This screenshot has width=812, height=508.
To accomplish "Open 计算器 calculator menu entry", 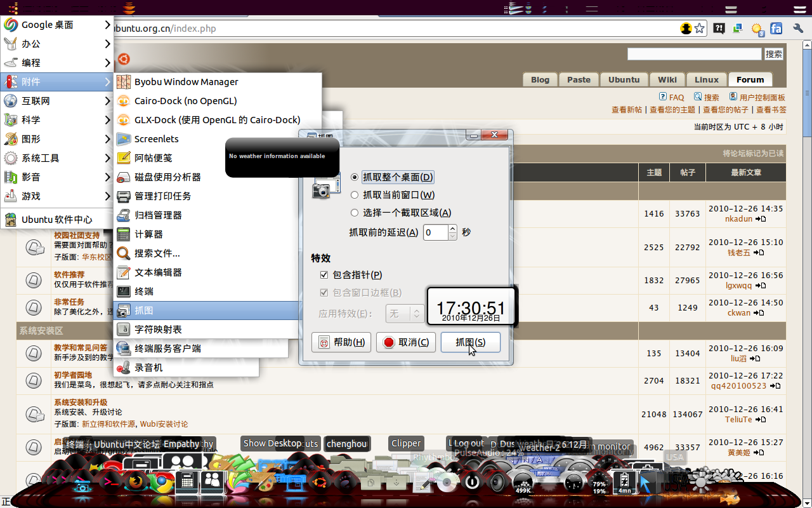I will coord(207,234).
